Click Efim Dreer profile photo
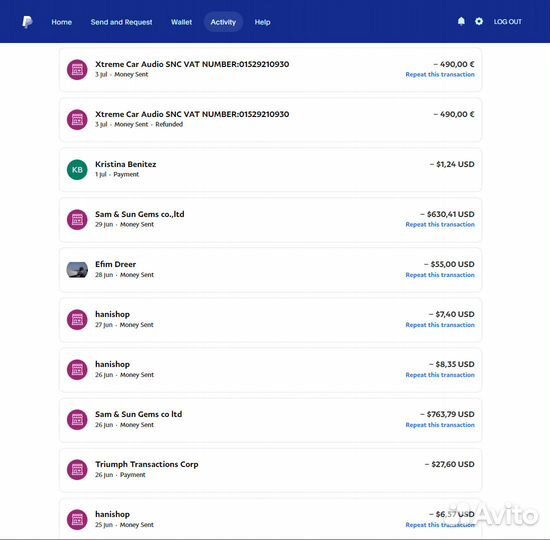The image size is (550, 540). [x=77, y=270]
